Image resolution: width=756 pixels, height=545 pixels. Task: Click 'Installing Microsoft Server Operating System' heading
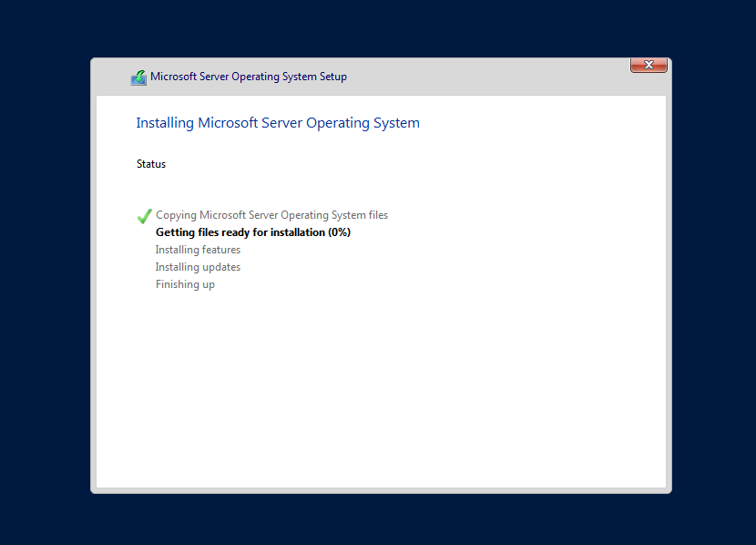pyautogui.click(x=278, y=123)
